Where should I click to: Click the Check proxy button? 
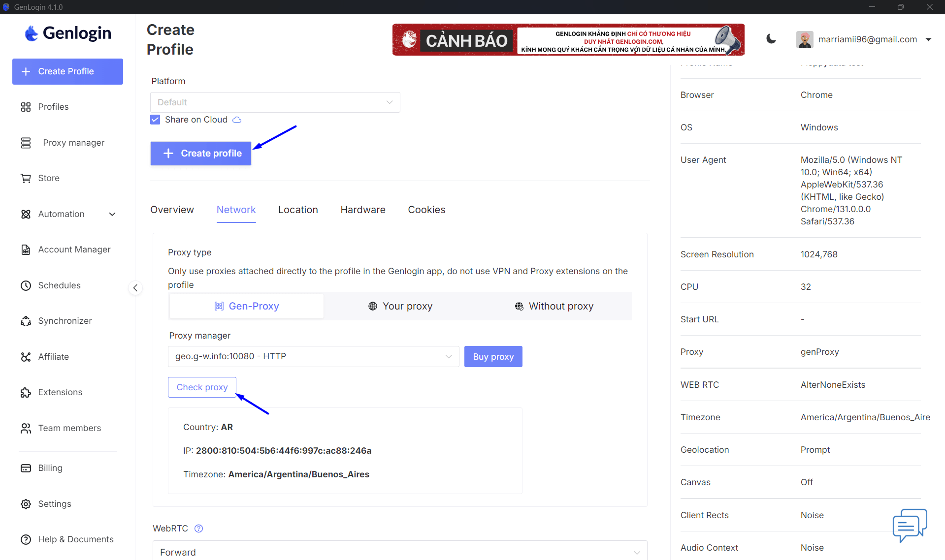202,387
